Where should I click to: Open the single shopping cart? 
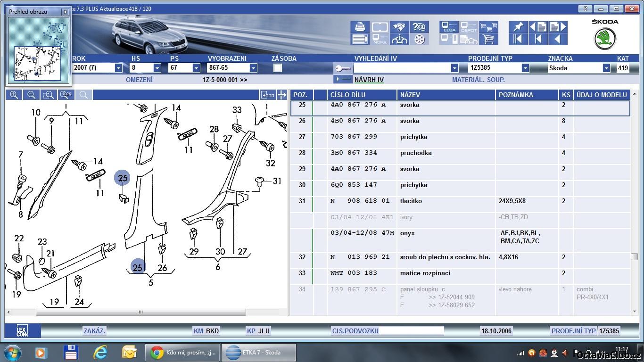[x=489, y=39]
